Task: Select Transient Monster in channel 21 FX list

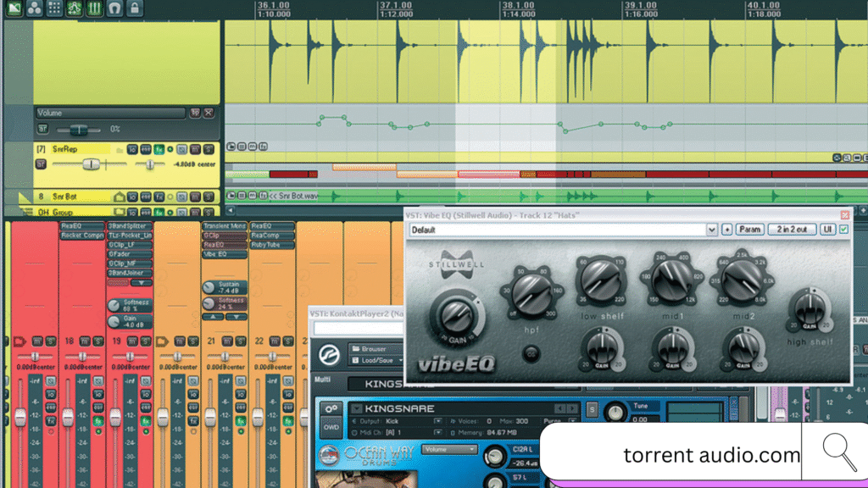Action: pyautogui.click(x=224, y=226)
